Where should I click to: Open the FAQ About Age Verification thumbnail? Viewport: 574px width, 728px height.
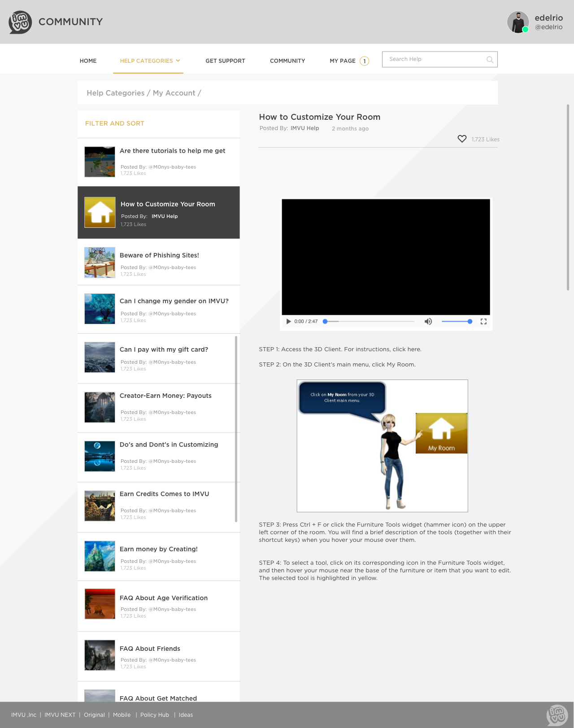(100, 604)
